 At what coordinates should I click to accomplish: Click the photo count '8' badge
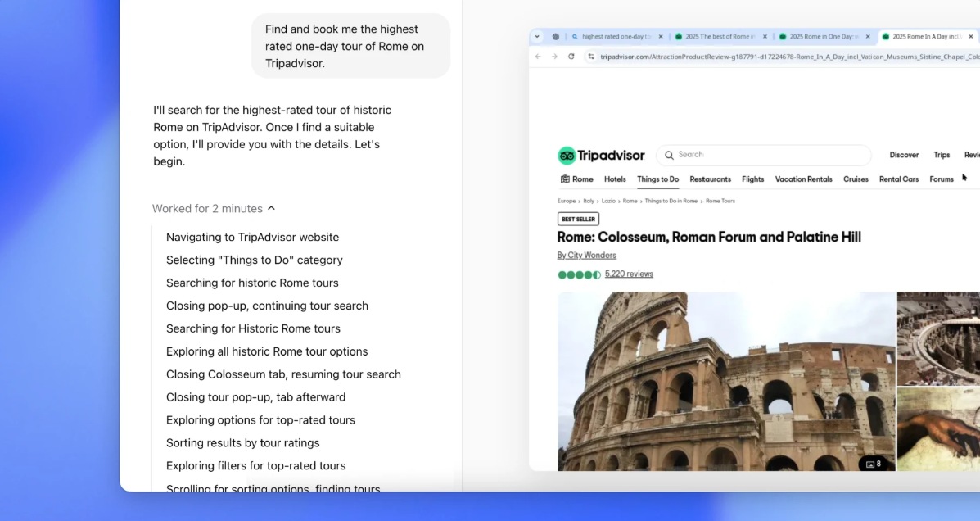(873, 464)
